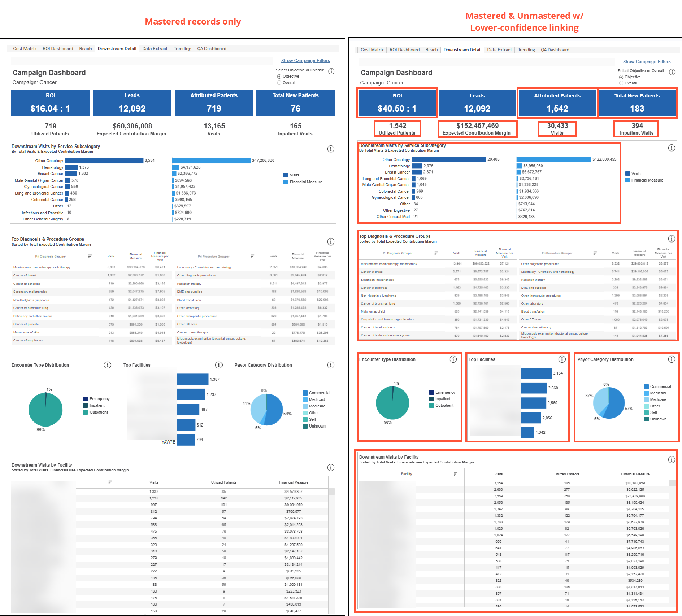
Task: Click Show Campaign Filters link in right dashboard
Action: 646,62
